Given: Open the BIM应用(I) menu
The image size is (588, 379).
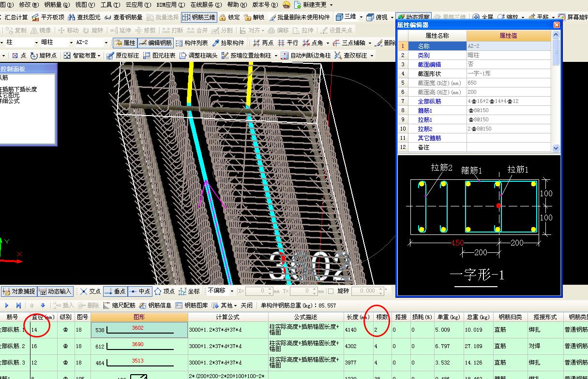Looking at the screenshot, I should click(171, 4).
